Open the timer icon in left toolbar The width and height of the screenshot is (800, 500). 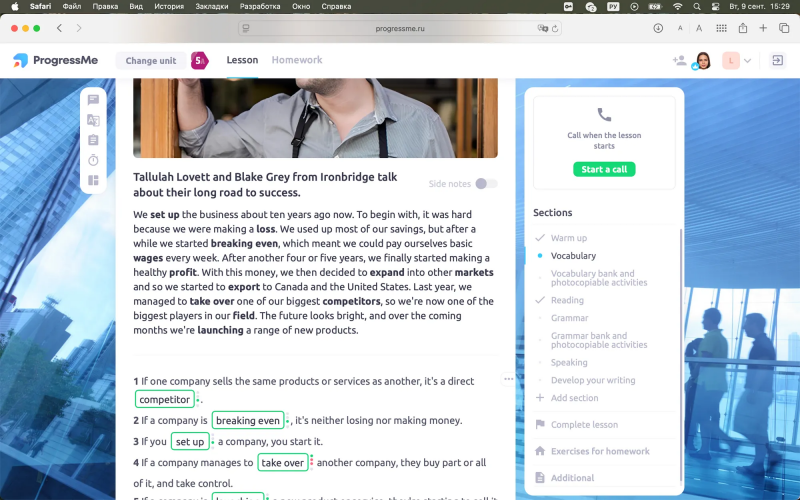pos(93,160)
